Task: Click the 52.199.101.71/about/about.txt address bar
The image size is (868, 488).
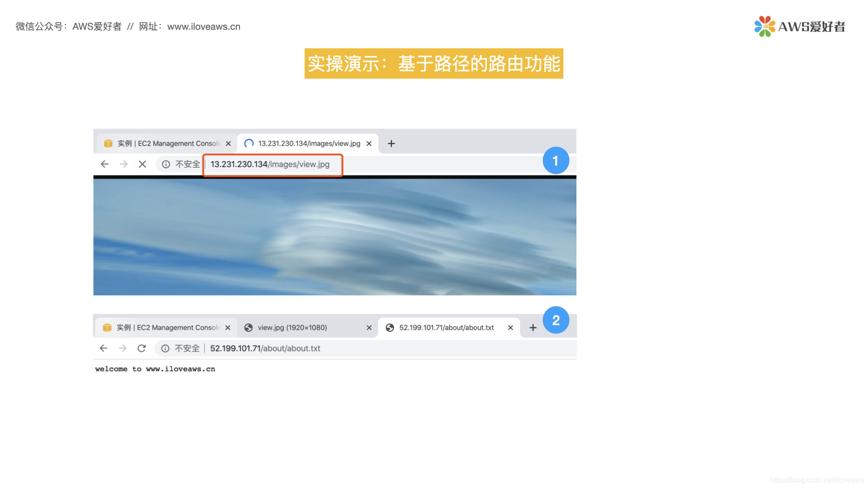Action: (x=365, y=348)
